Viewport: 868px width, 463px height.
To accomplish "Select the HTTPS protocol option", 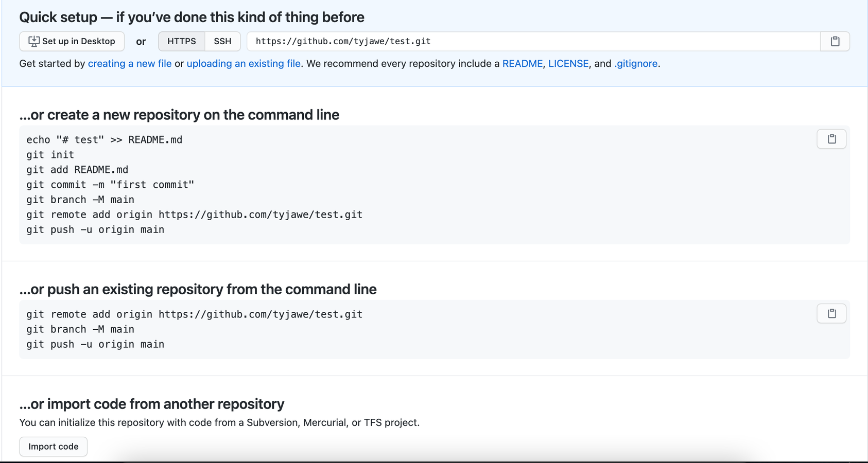I will [182, 41].
